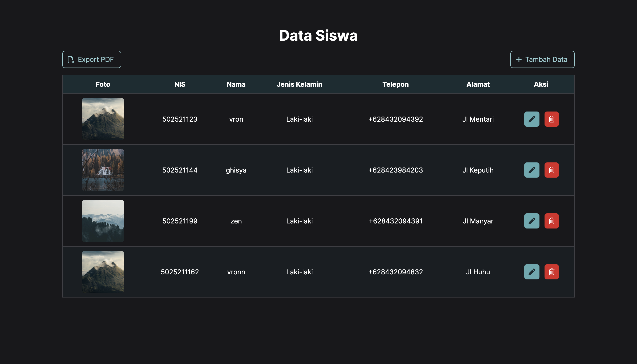Select the Telepon column header
Image resolution: width=637 pixels, height=364 pixels.
coord(395,84)
